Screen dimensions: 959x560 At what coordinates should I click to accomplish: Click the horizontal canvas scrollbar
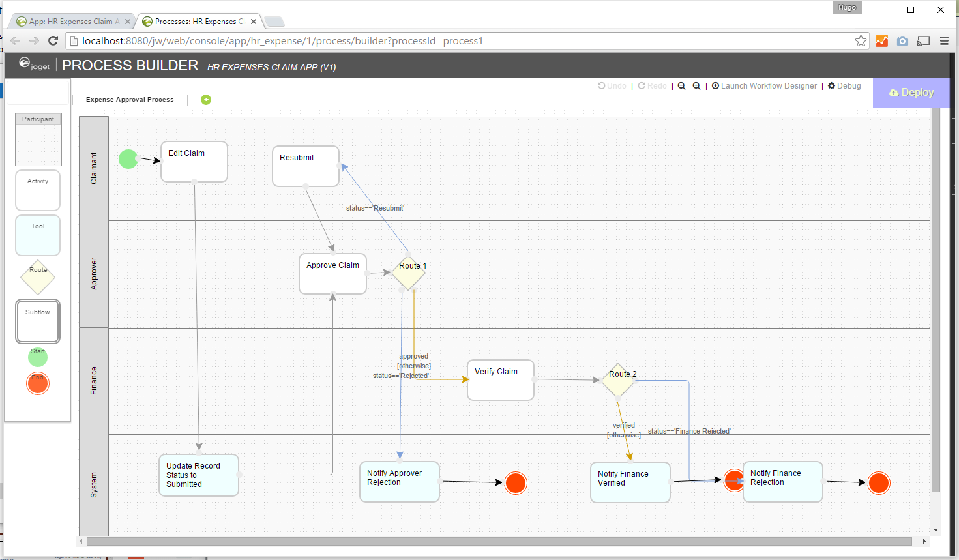499,541
